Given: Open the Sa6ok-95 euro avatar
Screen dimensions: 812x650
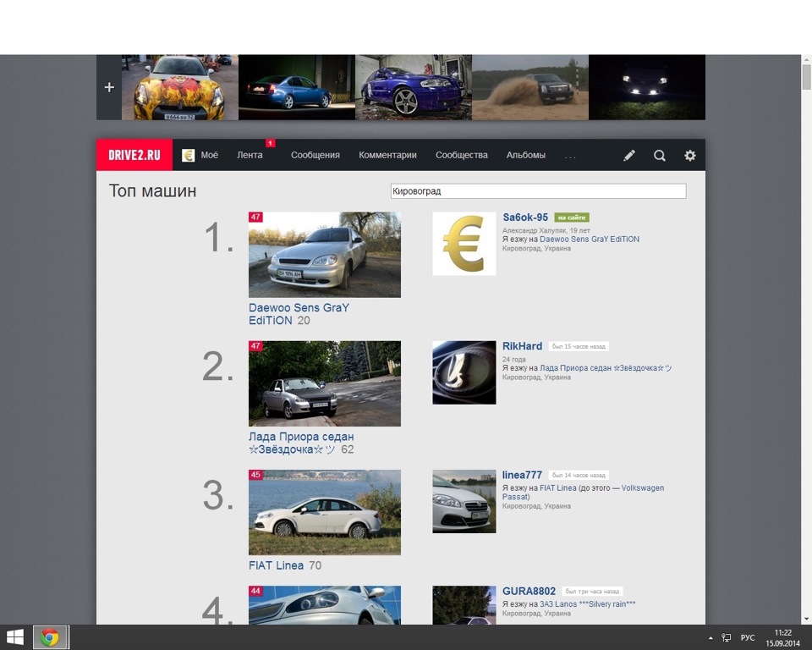Looking at the screenshot, I should click(464, 244).
